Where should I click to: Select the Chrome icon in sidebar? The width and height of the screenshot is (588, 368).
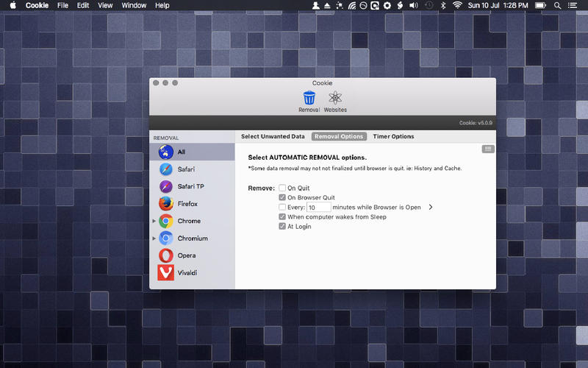coord(166,222)
